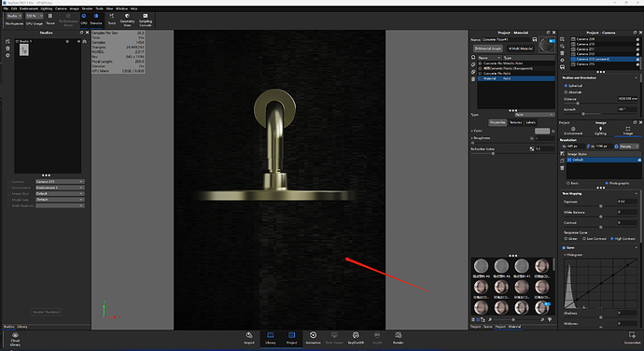
Task: Open the Scripting Console
Action: (146, 20)
